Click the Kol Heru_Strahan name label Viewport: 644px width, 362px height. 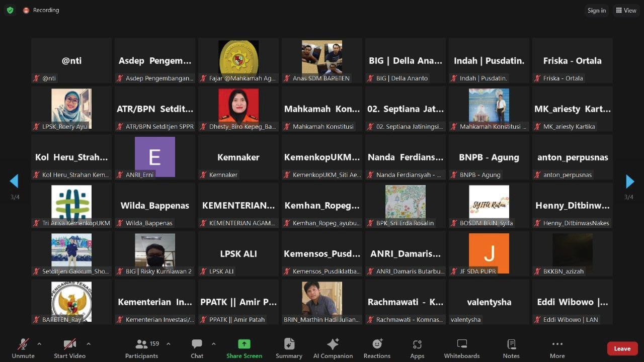click(75, 174)
